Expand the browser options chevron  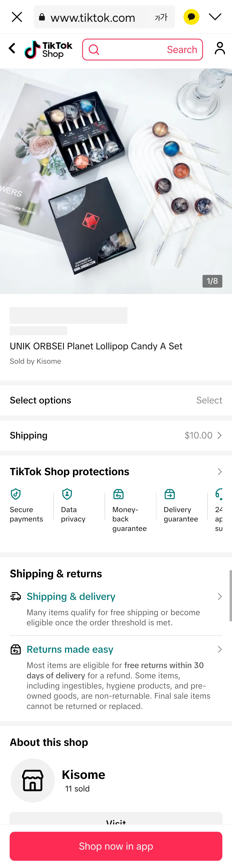point(215,17)
